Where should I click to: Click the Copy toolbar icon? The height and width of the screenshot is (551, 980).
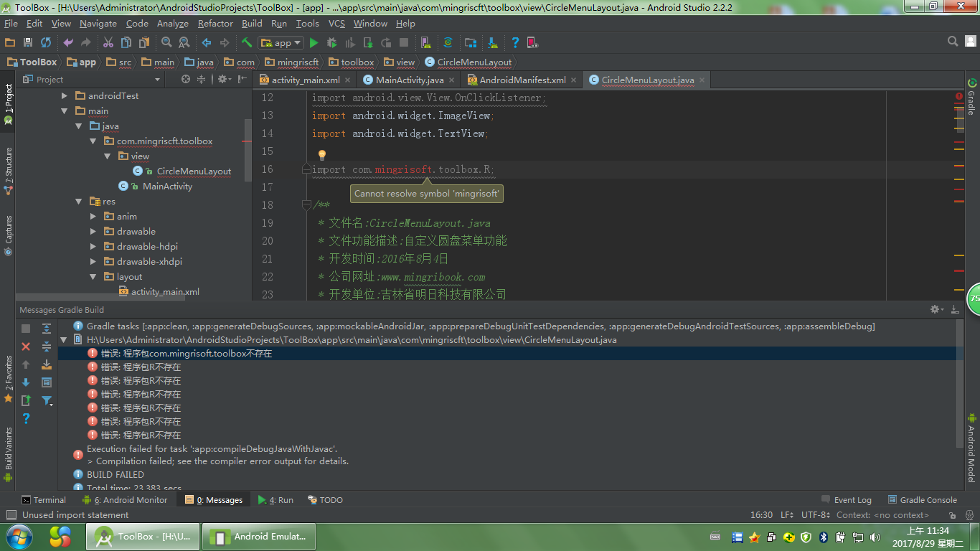pyautogui.click(x=126, y=43)
